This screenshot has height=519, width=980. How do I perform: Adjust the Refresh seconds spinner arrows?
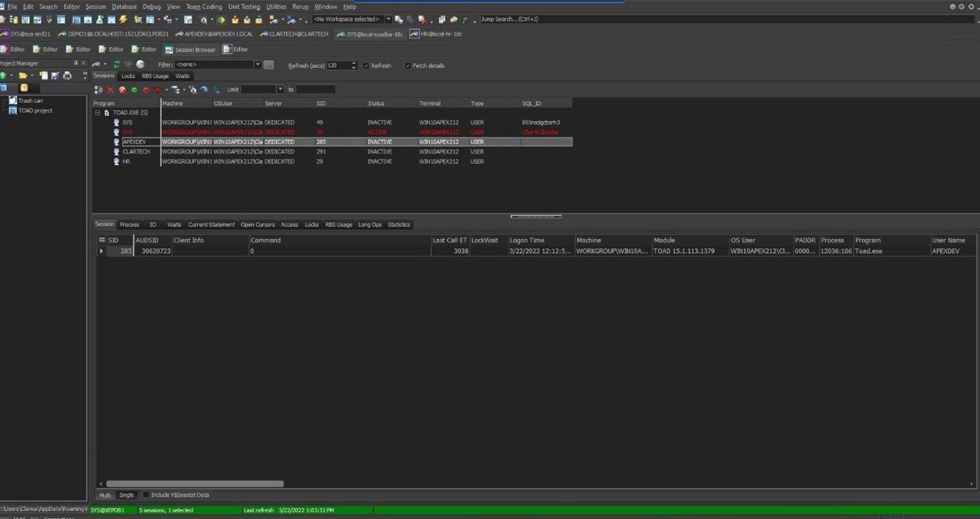pyautogui.click(x=354, y=65)
